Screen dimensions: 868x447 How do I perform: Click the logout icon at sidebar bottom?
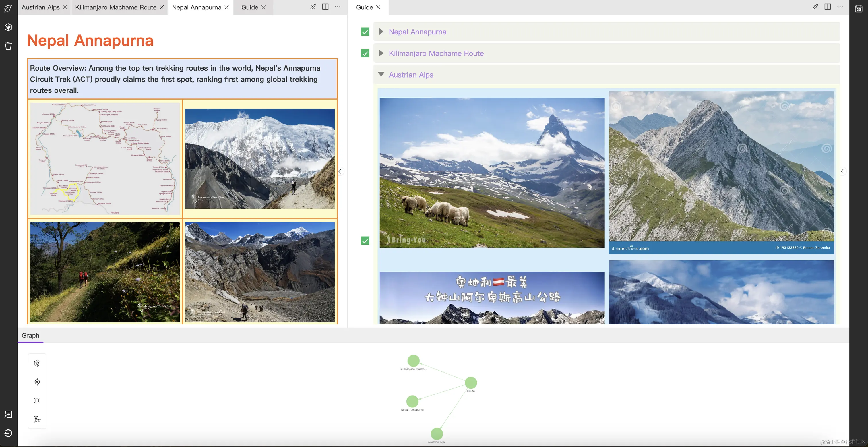(8, 433)
